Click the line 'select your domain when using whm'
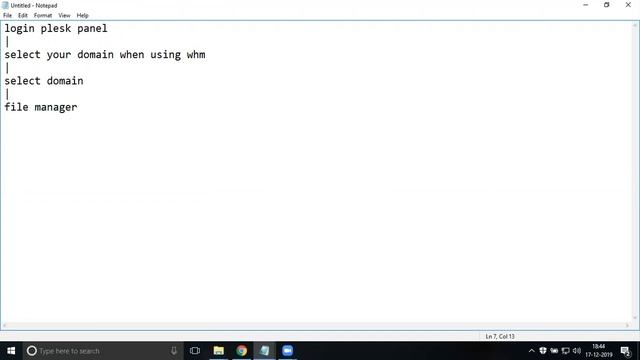 (x=105, y=55)
